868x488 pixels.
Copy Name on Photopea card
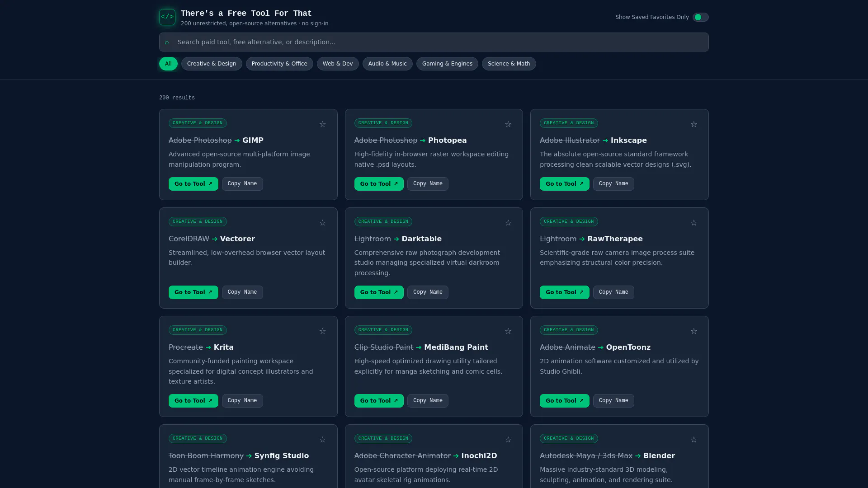point(428,184)
